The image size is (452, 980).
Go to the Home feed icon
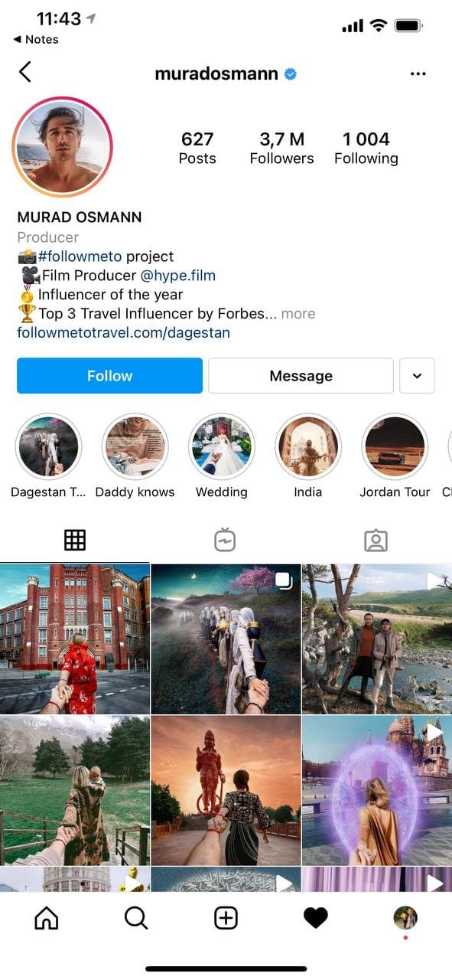tap(47, 917)
